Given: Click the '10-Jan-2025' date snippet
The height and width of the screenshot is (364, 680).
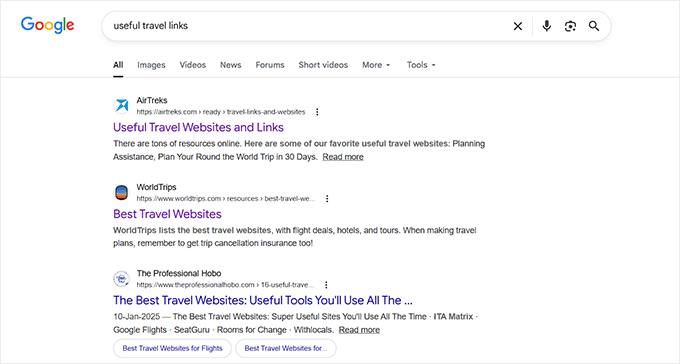Looking at the screenshot, I should [137, 317].
